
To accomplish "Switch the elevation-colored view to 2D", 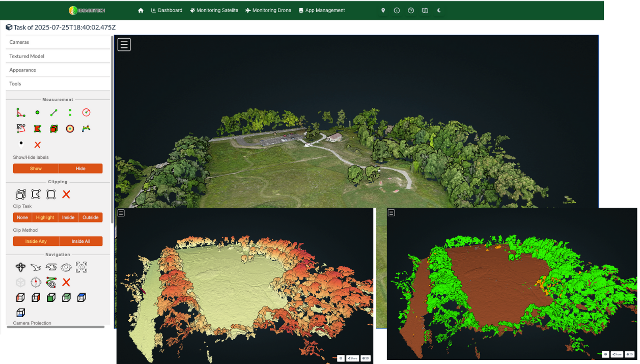I will pyautogui.click(x=365, y=358).
